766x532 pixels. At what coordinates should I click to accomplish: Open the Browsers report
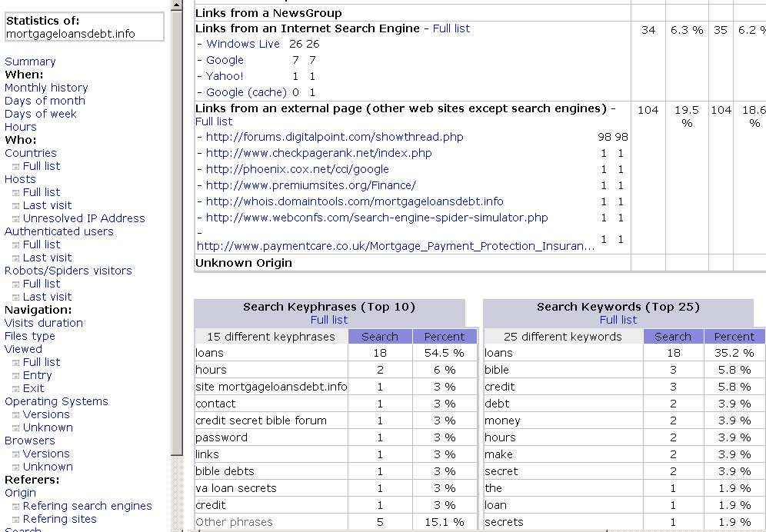point(29,441)
